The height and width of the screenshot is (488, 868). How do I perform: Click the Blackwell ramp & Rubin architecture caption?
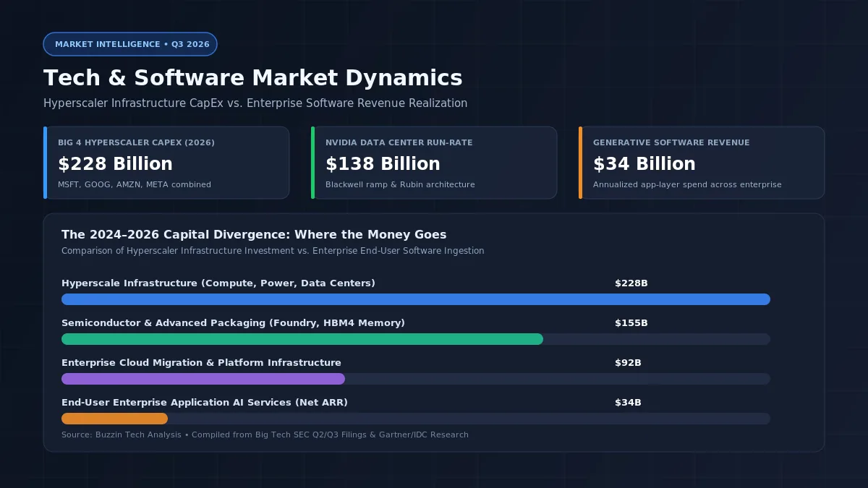coord(400,185)
